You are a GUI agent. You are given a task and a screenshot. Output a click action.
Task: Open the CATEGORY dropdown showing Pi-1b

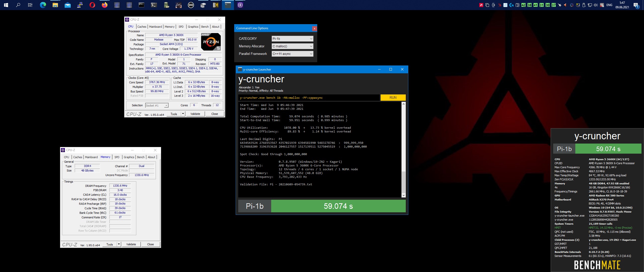click(293, 39)
